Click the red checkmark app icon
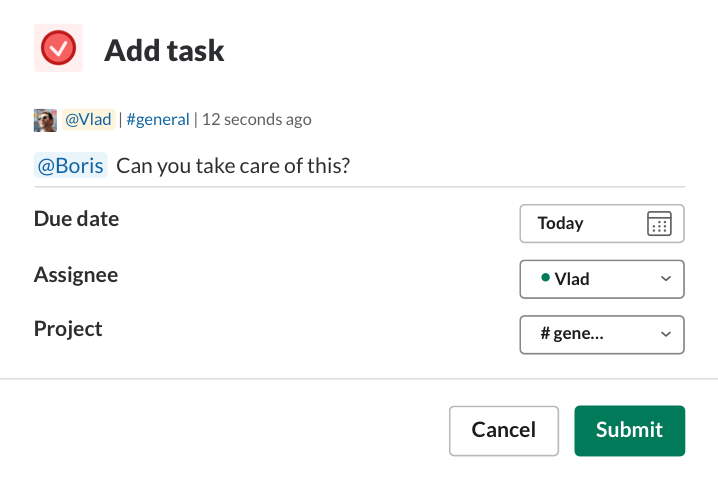Screen dimensions: 718x484 (58, 48)
